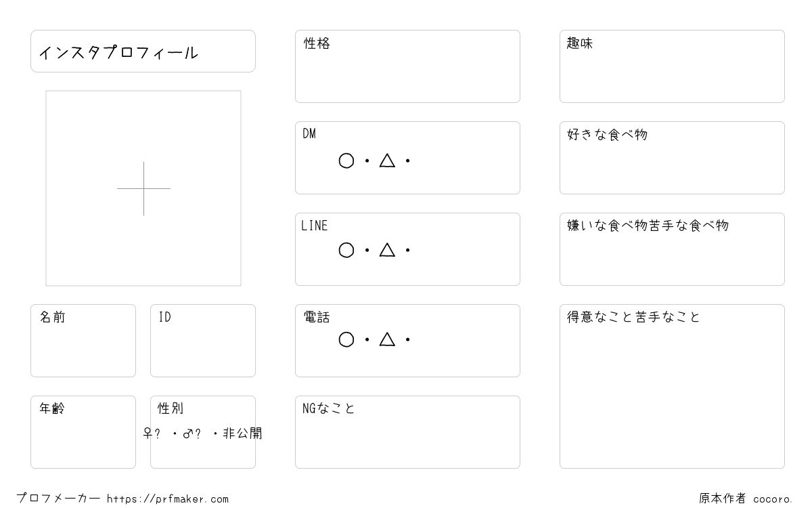Click inside the ID field
This screenshot has width=812, height=508.
coord(203,341)
